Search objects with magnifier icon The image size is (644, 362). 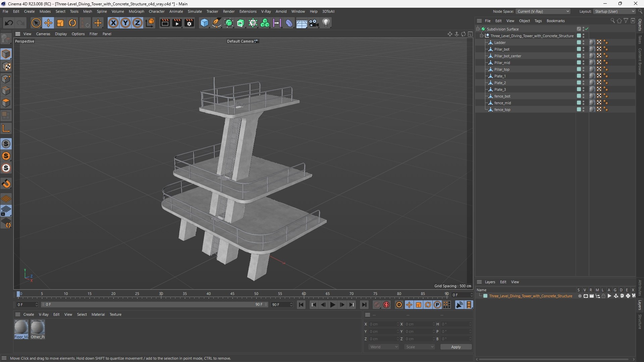click(612, 21)
